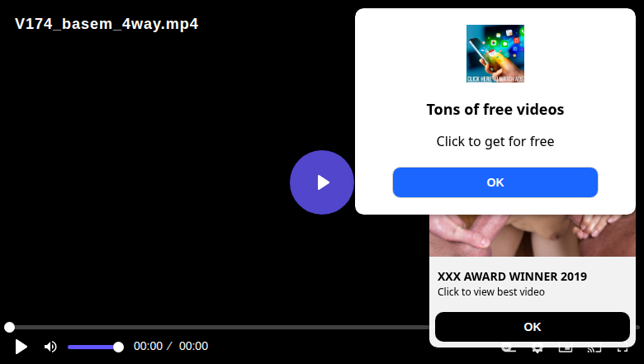
Task: Click the lower popup's ad image
Action: coord(533,235)
